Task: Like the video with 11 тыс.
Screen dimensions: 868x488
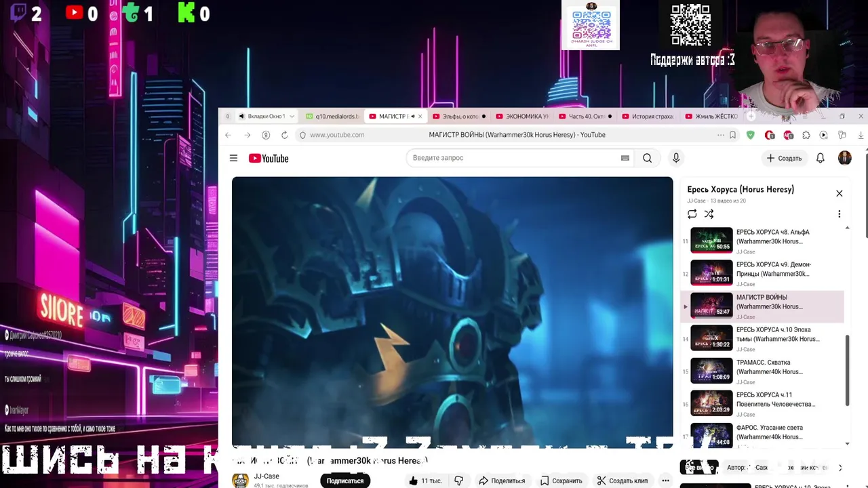Action: [425, 481]
